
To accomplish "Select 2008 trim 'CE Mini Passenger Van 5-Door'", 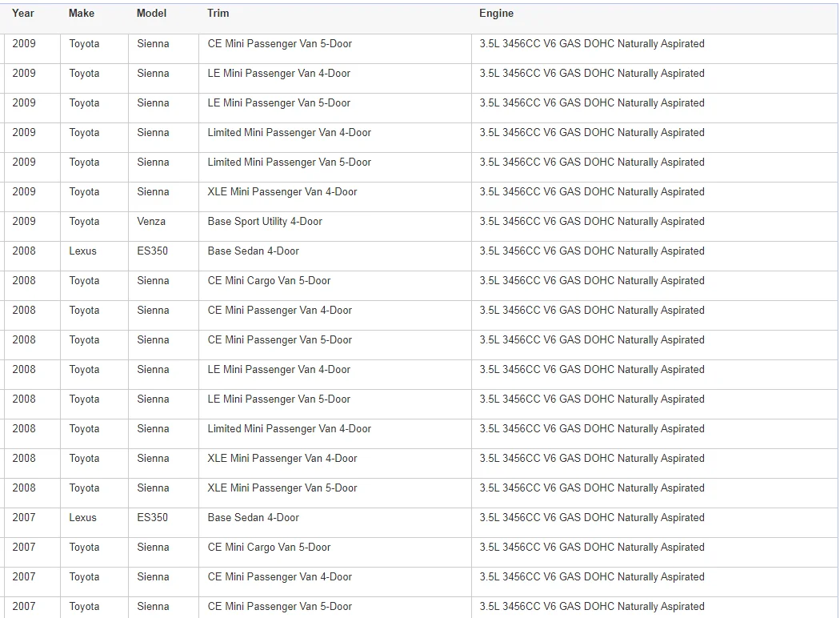I will tap(280, 339).
